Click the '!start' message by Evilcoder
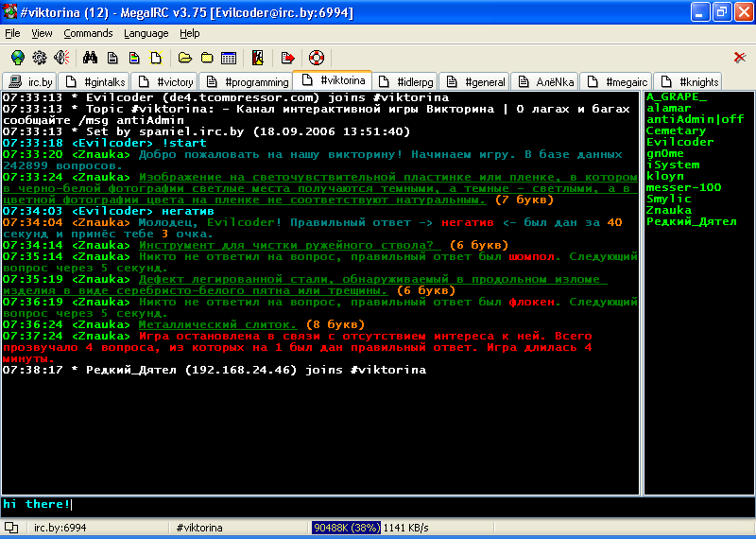The width and height of the screenshot is (756, 539). pos(183,143)
